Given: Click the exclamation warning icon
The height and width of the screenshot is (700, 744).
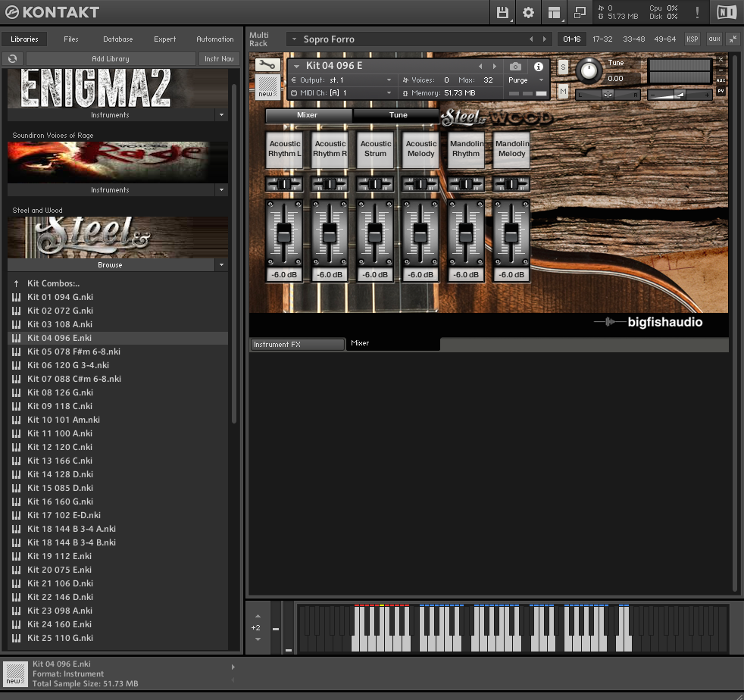Looking at the screenshot, I should 697,12.
